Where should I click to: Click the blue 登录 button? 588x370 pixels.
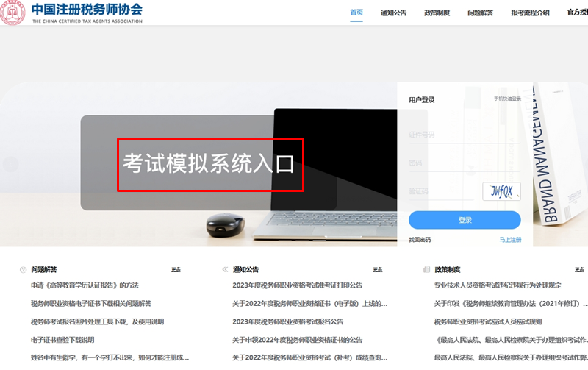pyautogui.click(x=465, y=220)
